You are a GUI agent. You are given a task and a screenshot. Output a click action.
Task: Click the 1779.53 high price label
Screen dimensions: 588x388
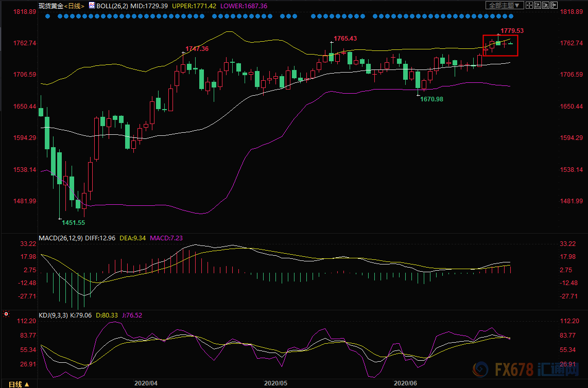tap(512, 31)
